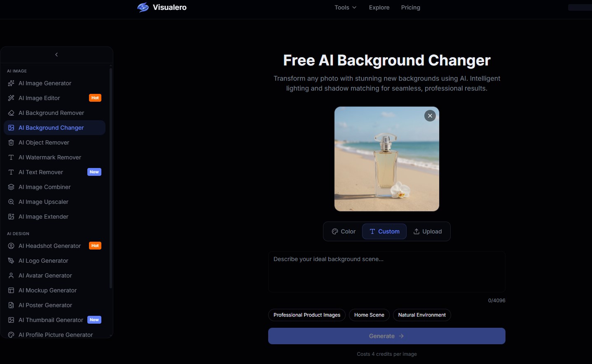Navigate to the Explore page

click(x=379, y=7)
